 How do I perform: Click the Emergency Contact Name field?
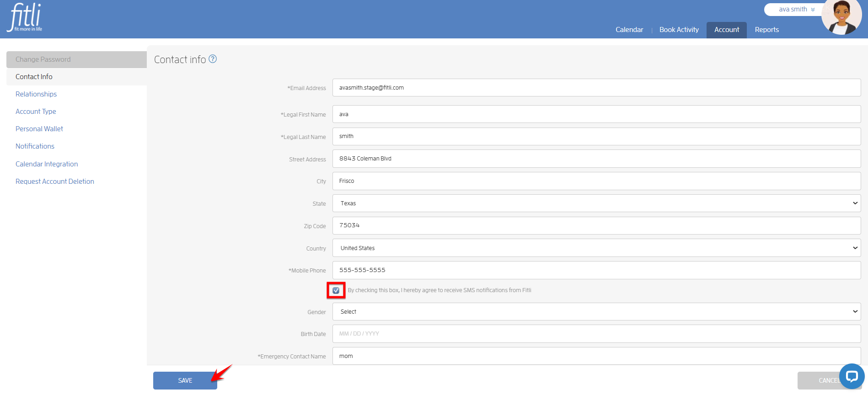tap(596, 356)
